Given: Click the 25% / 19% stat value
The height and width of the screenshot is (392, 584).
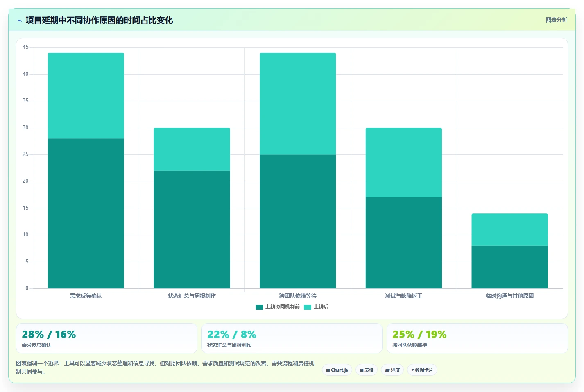Looking at the screenshot, I should click(419, 335).
